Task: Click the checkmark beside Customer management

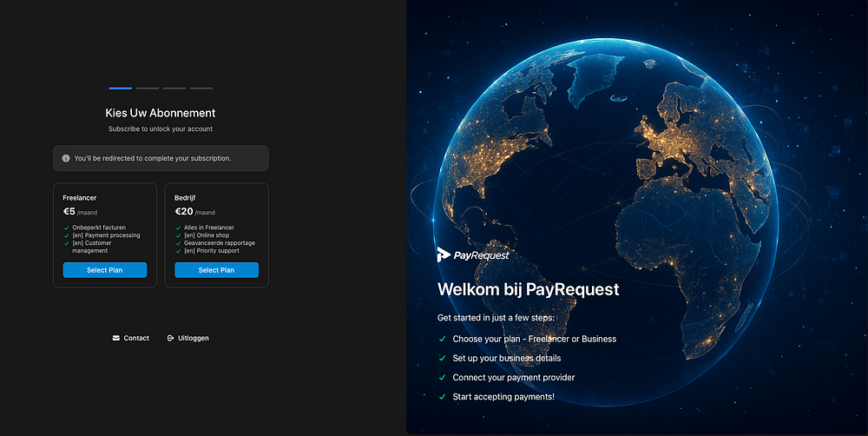Action: (x=67, y=243)
